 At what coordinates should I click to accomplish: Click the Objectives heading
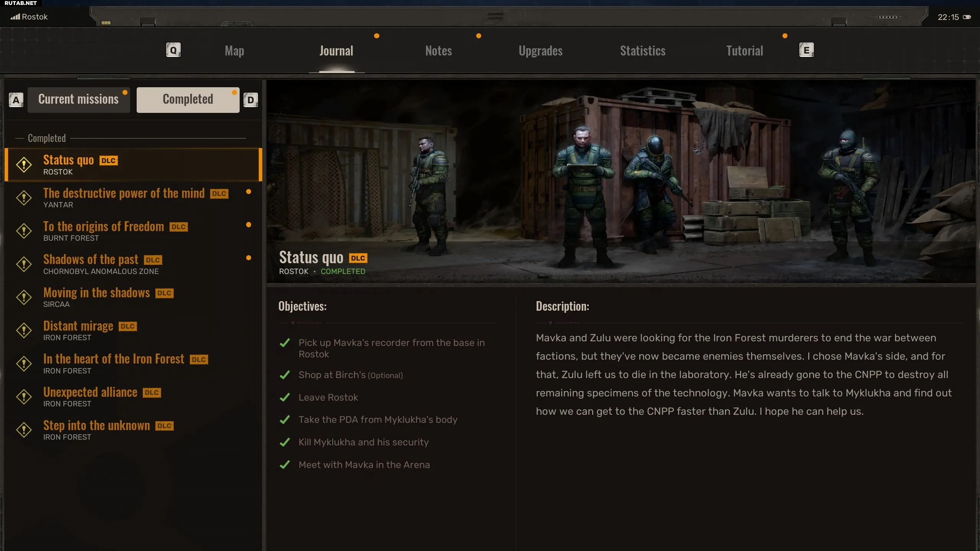[302, 306]
